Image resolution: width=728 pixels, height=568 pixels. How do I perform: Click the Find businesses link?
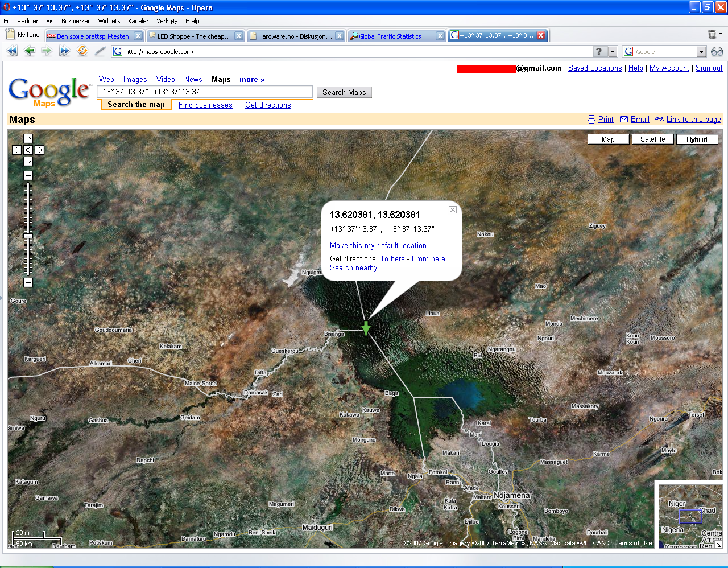205,105
